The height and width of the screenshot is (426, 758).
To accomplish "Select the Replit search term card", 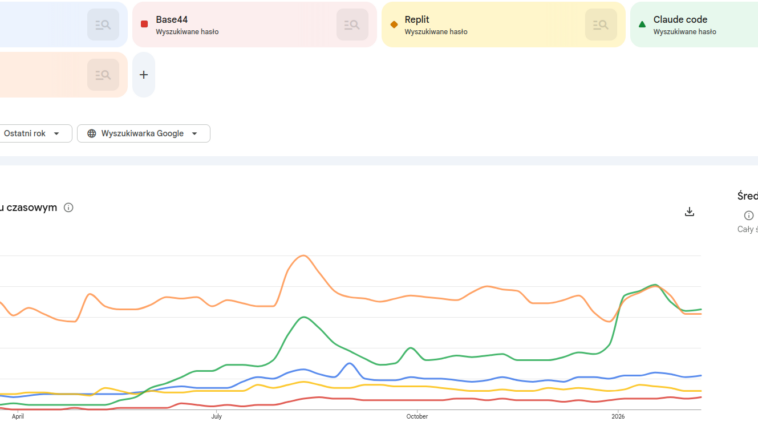I will pos(490,24).
